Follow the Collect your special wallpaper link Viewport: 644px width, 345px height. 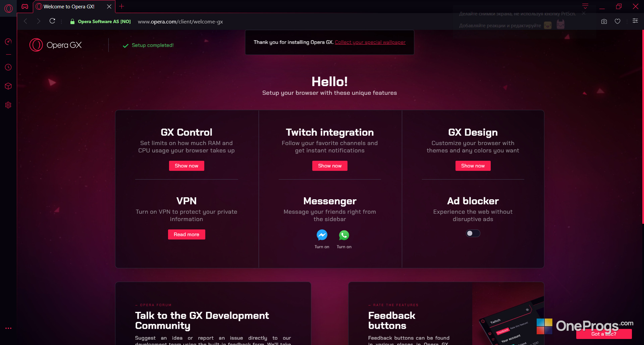click(x=370, y=42)
